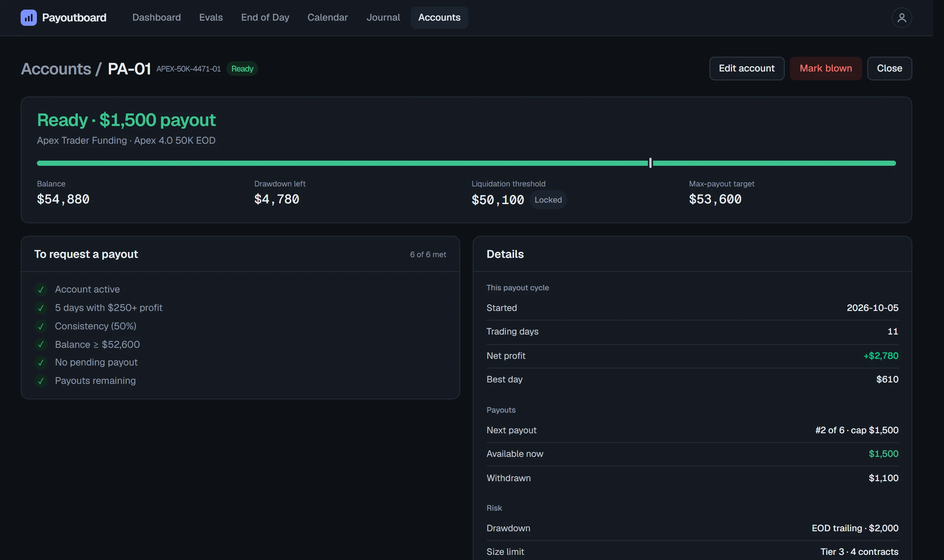This screenshot has height=560, width=944.
Task: Open the Evals tab
Action: click(211, 18)
